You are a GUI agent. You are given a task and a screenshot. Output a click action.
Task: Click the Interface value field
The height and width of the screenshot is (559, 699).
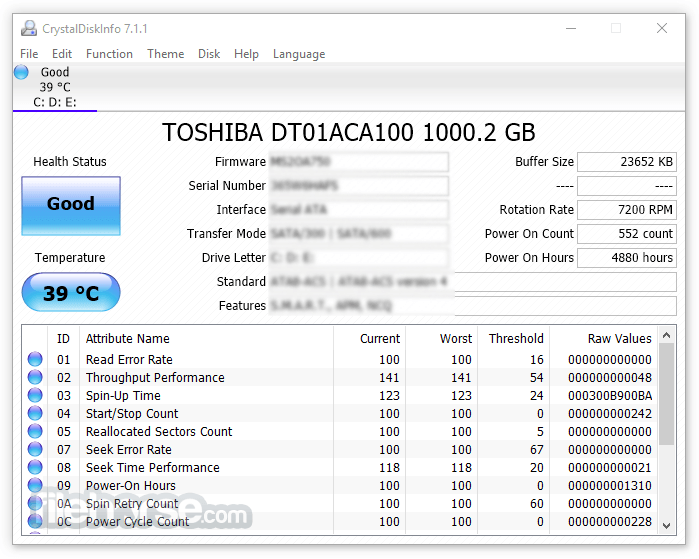359,210
